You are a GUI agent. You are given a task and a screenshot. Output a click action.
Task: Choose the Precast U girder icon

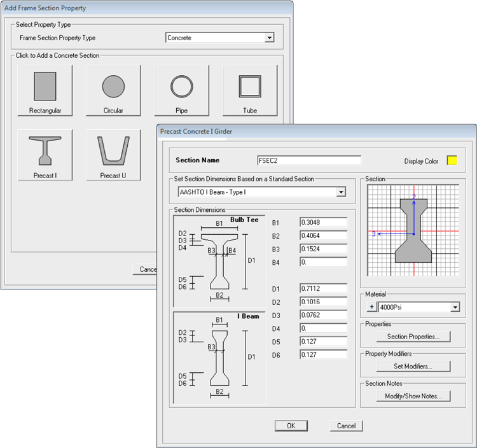[x=113, y=155]
